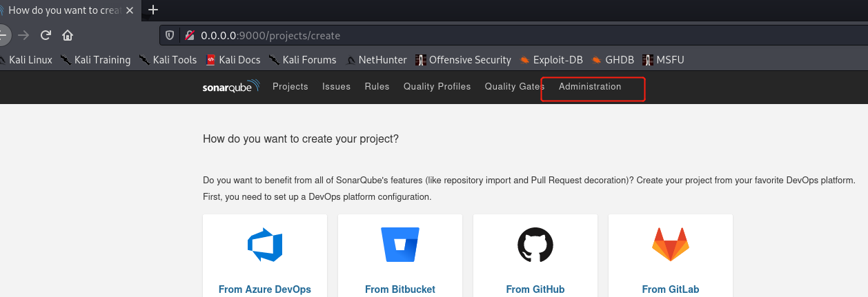
Task: Click the Bitbucket logo icon
Action: coord(400,245)
